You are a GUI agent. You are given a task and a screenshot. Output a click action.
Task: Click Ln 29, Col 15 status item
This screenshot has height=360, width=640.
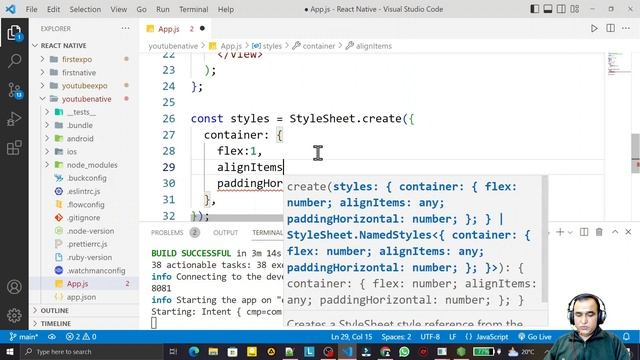click(351, 337)
